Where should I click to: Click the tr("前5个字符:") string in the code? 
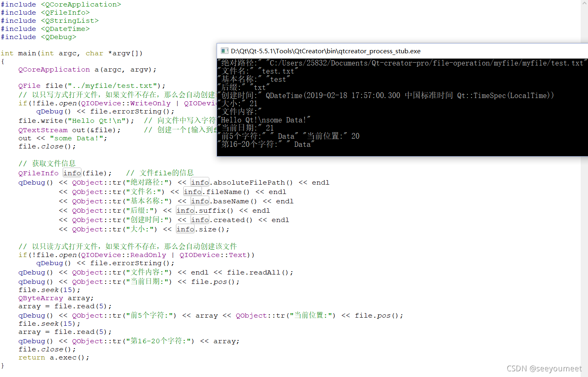[x=145, y=316]
